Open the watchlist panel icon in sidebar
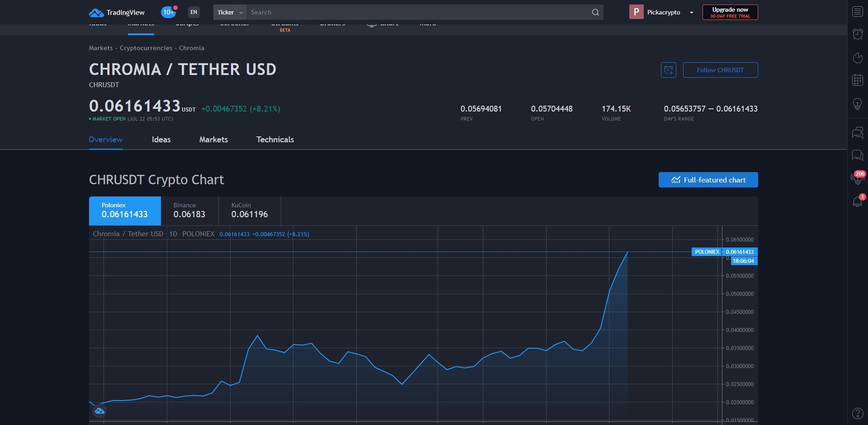The height and width of the screenshot is (425, 868). tap(857, 12)
